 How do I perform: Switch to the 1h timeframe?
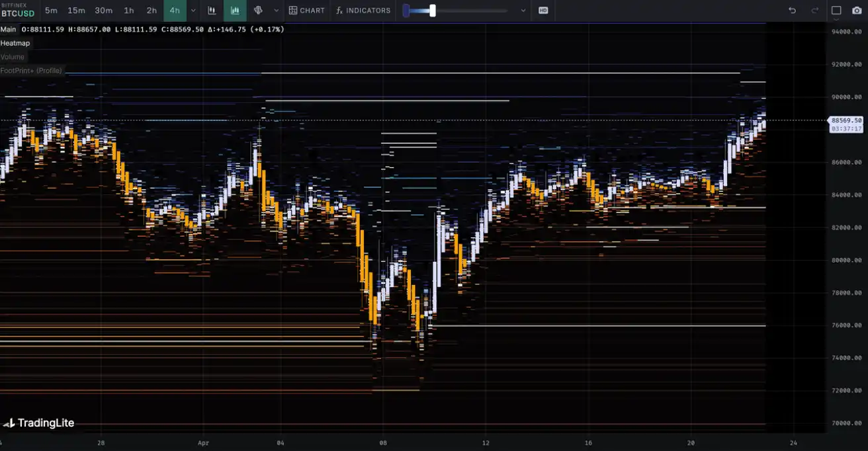point(129,11)
